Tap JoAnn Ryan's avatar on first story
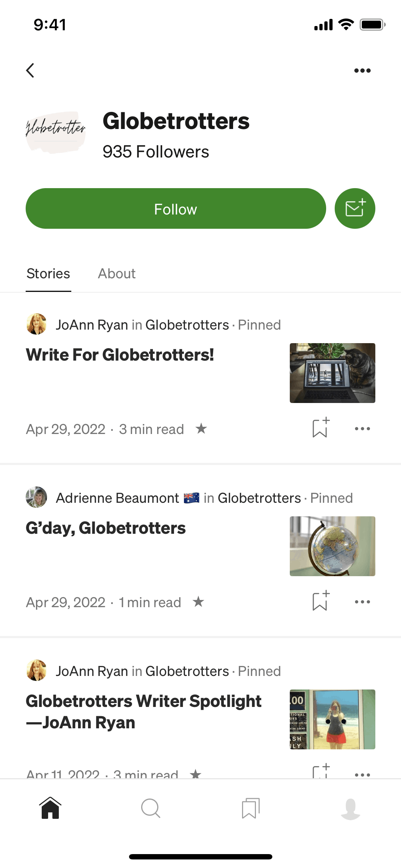Screen dimensions: 401x868 click(37, 324)
